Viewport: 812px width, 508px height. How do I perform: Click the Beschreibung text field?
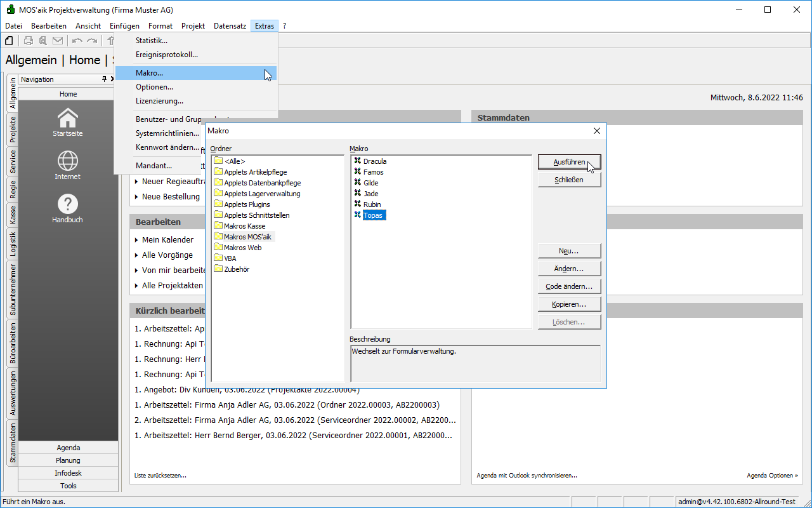coord(475,363)
